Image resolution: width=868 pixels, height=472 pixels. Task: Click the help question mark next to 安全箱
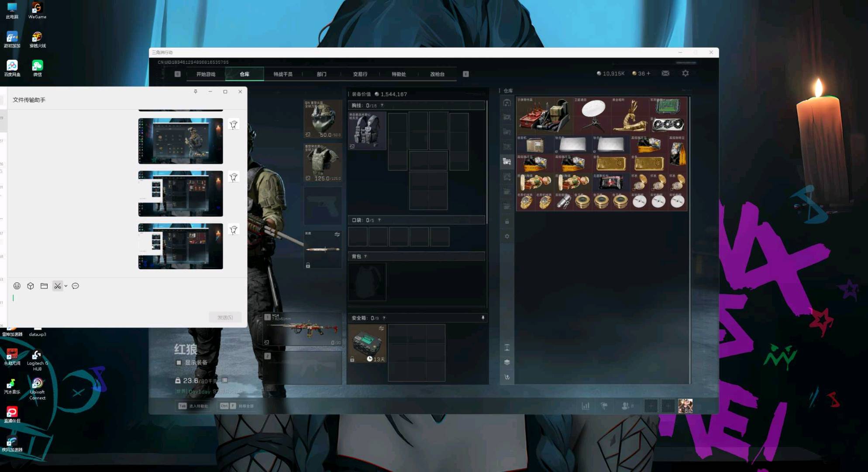[384, 318]
